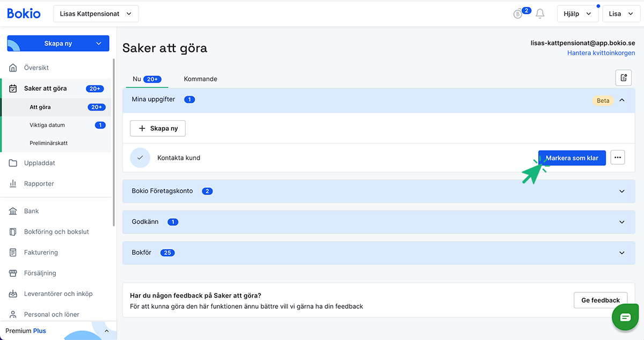Viewport: 644px width, 340px height.
Task: Open the Bokio credits coin icon
Action: (x=518, y=14)
